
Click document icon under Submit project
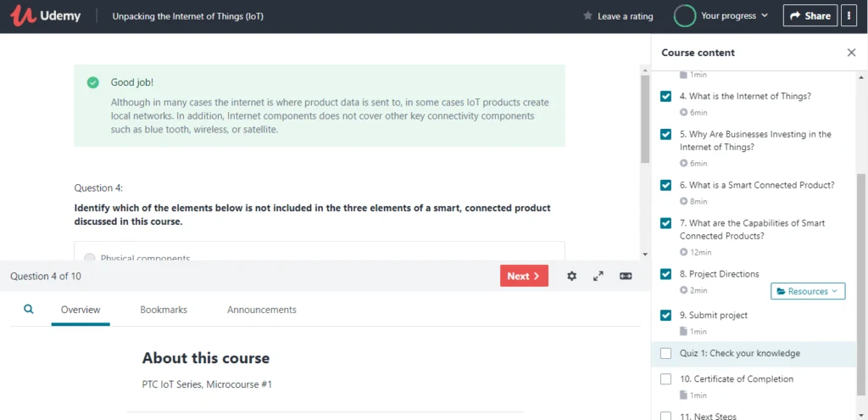tap(684, 332)
